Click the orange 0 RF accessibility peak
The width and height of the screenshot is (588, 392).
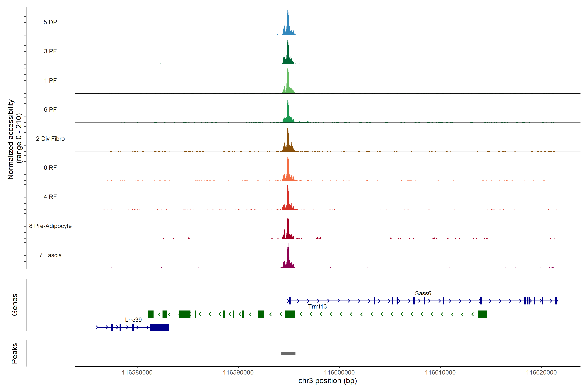click(288, 172)
